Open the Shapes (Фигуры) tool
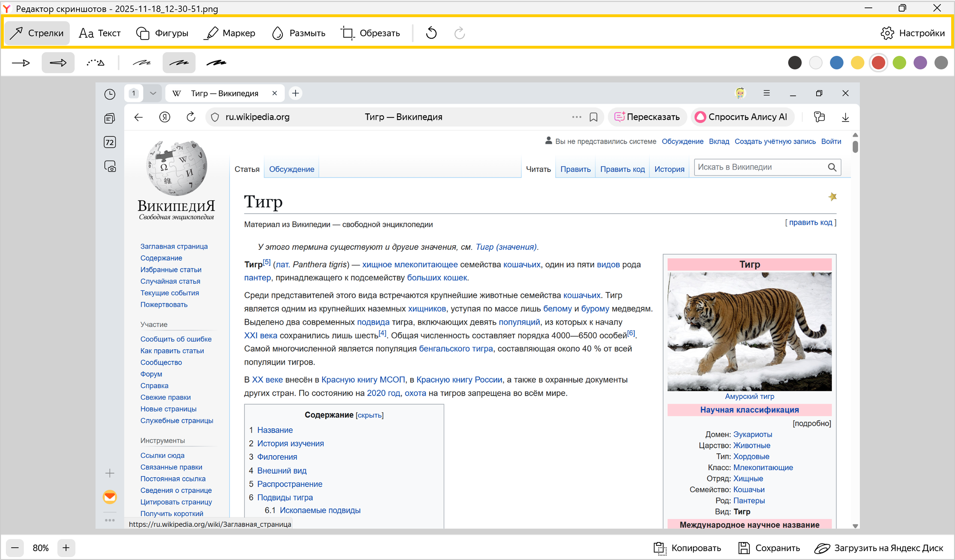 [162, 33]
